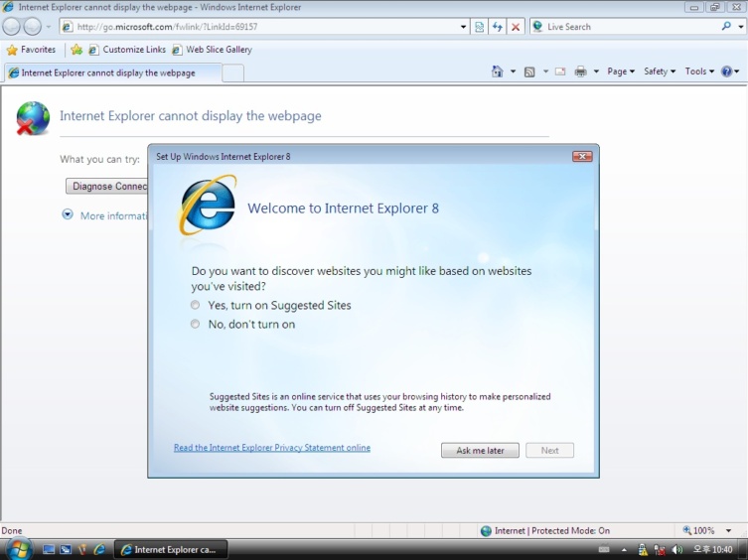Click the Read Mail icon
This screenshot has width=748, height=560.
point(560,71)
